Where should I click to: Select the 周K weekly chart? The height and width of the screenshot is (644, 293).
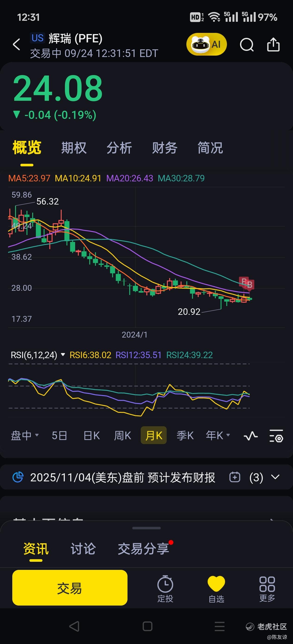[x=123, y=436]
